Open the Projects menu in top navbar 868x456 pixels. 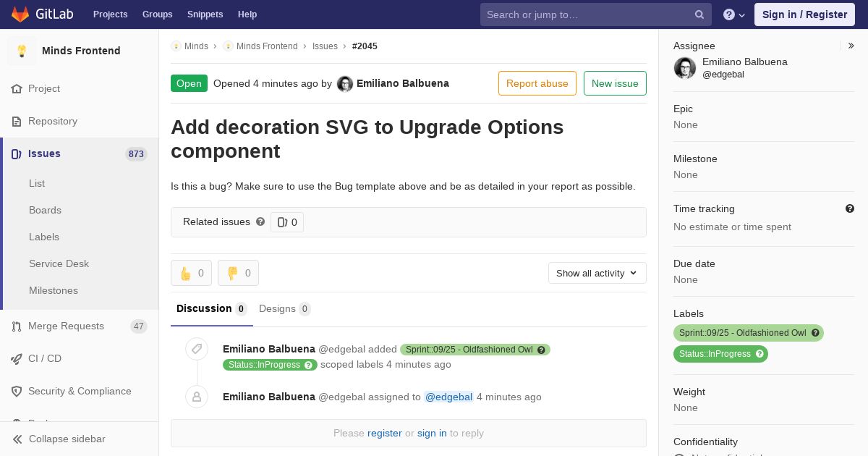point(111,14)
